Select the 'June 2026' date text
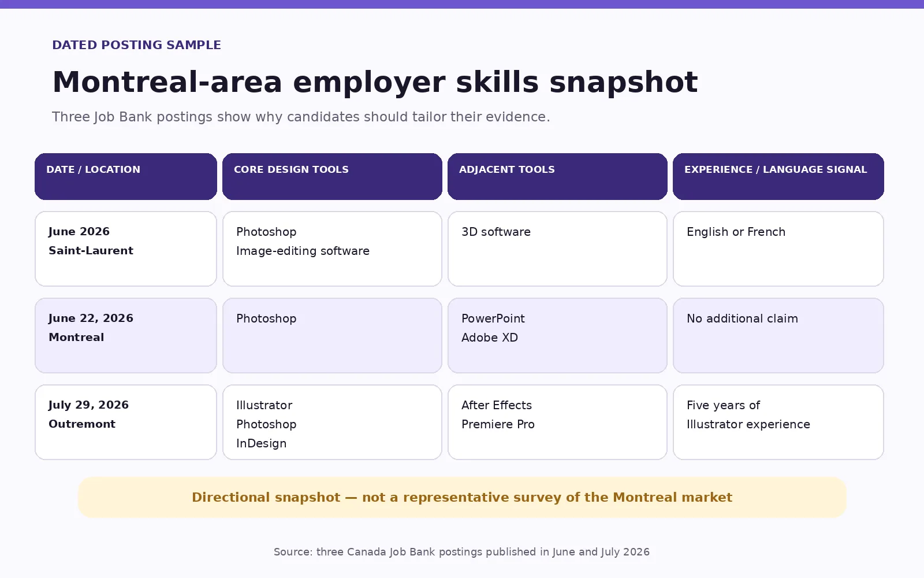 pos(79,232)
